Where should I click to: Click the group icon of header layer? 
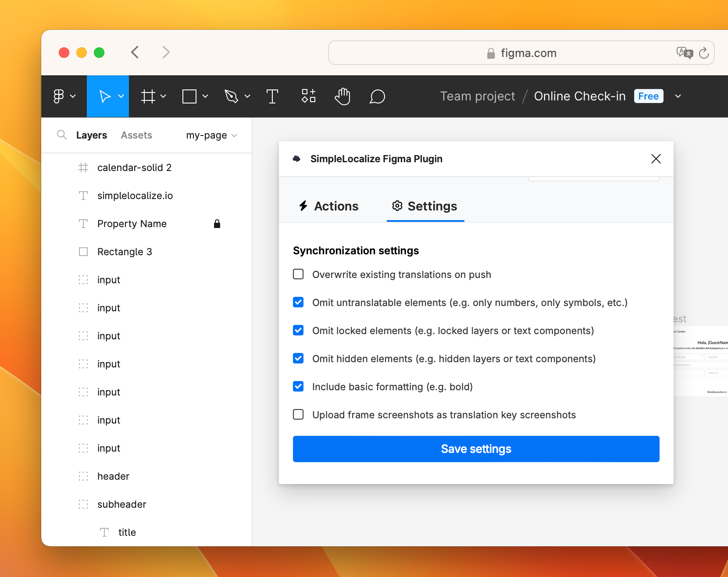[83, 476]
